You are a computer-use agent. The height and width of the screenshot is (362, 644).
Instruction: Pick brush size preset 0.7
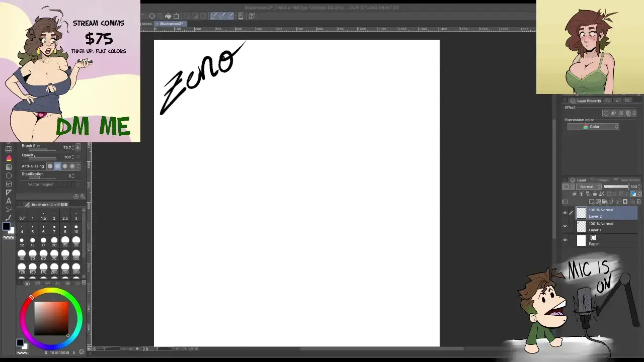22,216
